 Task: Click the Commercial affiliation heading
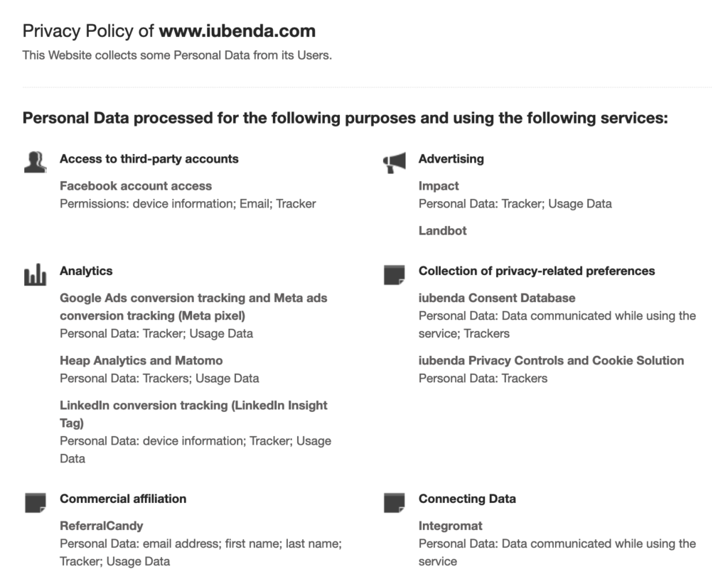click(x=123, y=499)
